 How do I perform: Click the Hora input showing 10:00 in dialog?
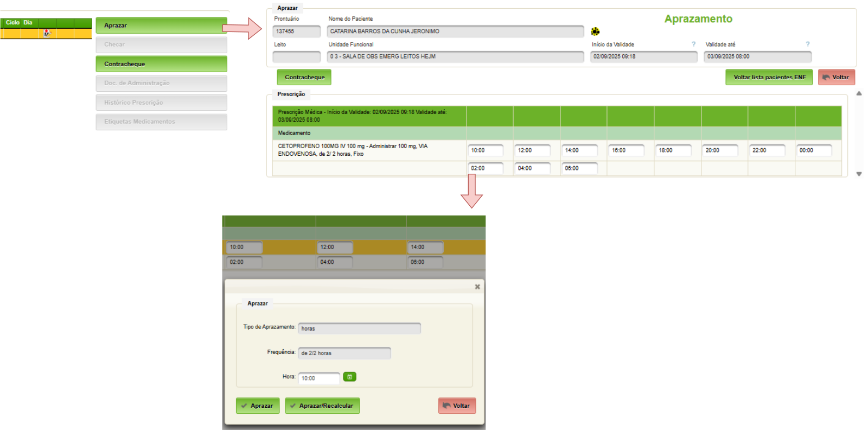[319, 378]
